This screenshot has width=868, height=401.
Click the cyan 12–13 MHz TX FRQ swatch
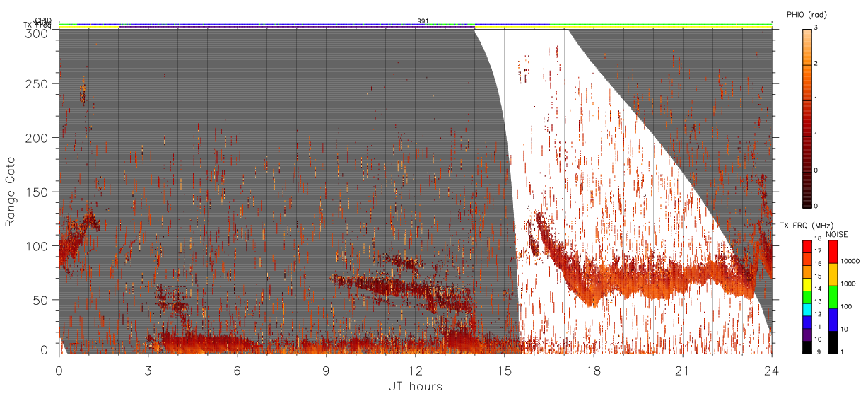point(807,308)
